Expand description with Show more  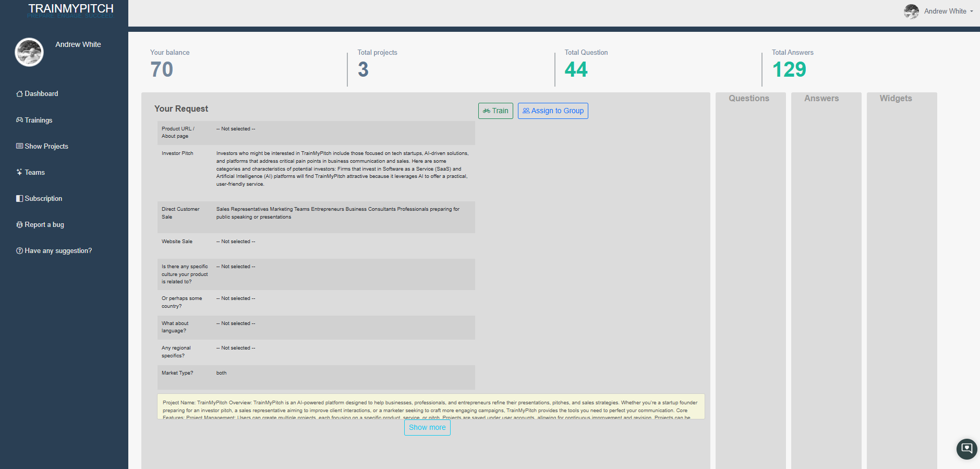click(427, 427)
